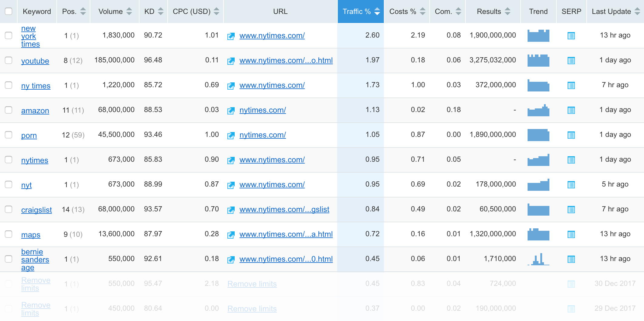Open SERP snapshot icon for porn keyword row

(571, 135)
